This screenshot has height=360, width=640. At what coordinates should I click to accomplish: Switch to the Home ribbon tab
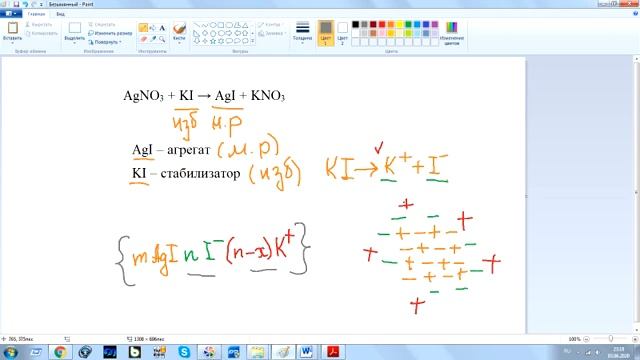[x=36, y=14]
